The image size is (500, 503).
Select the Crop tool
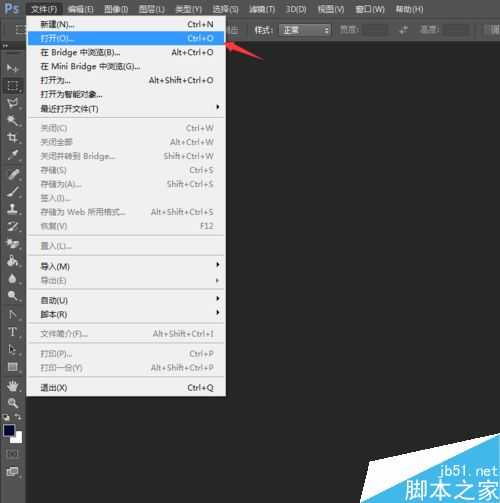(x=12, y=137)
